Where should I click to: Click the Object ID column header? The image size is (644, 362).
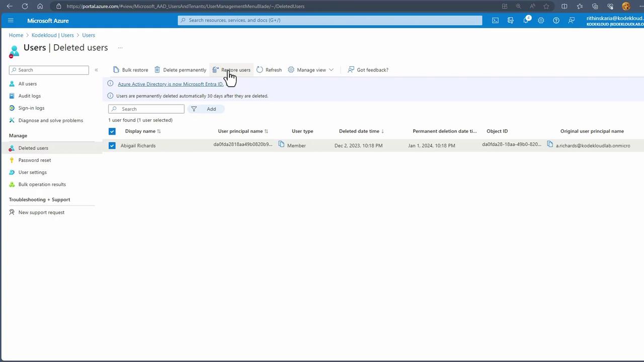coord(497,131)
